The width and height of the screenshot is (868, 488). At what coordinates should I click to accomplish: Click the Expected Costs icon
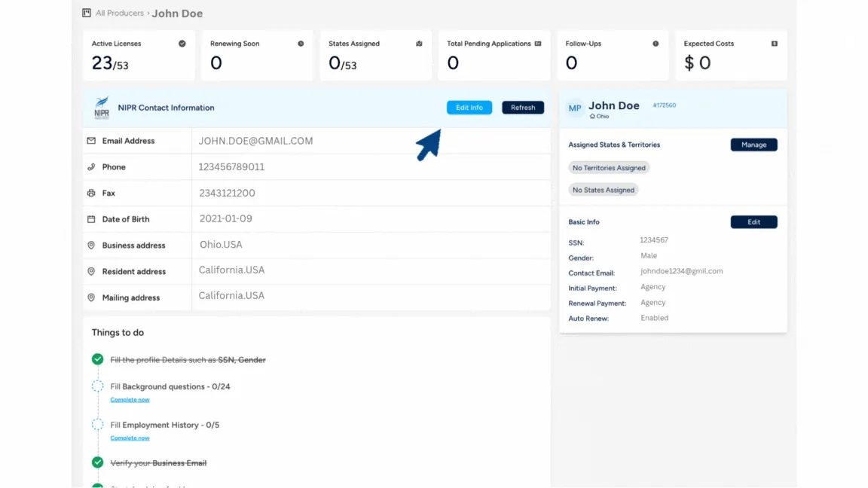tap(775, 44)
